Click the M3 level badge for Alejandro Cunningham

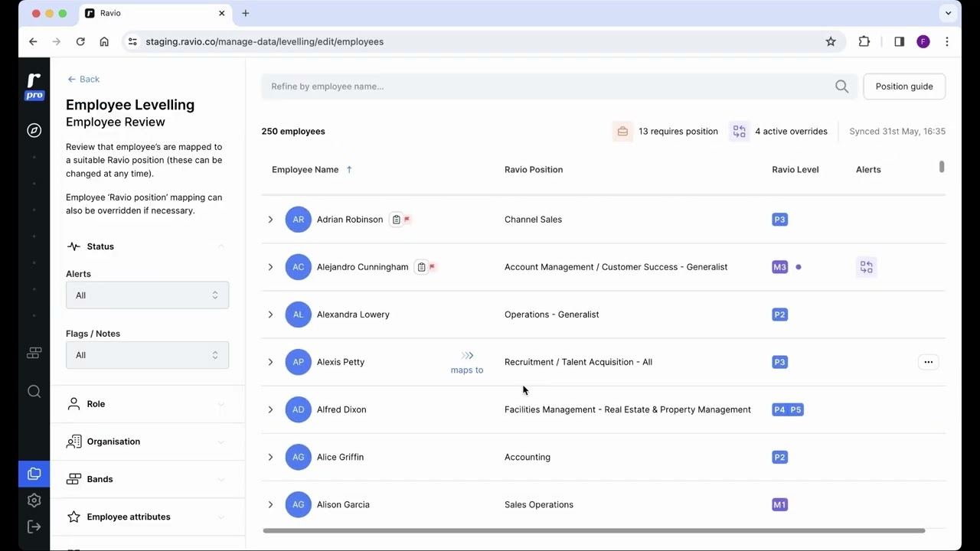779,267
